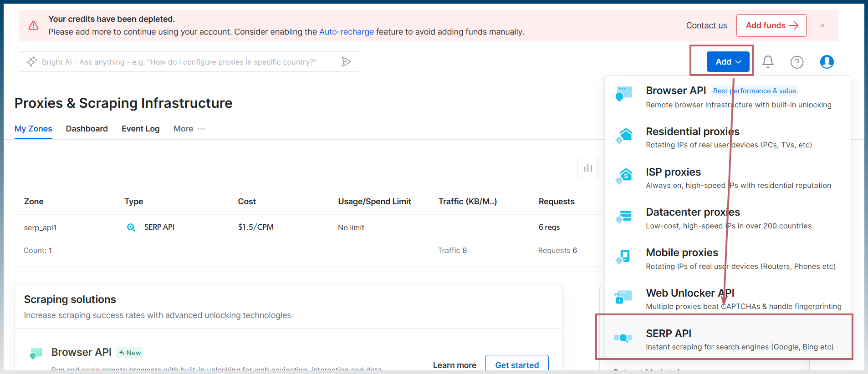Dismiss the credits depleted banner
Screen dimensions: 868x374
(x=822, y=25)
